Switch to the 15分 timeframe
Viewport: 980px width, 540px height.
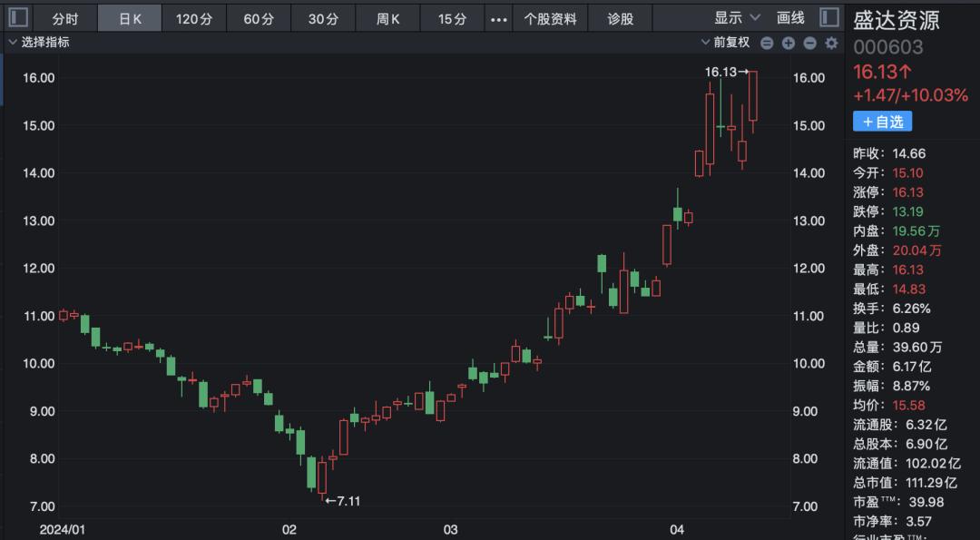pyautogui.click(x=453, y=19)
